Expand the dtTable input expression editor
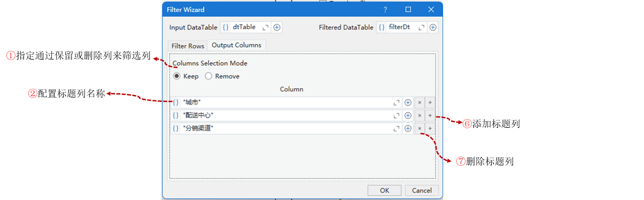This screenshot has width=644, height=200. click(x=265, y=28)
